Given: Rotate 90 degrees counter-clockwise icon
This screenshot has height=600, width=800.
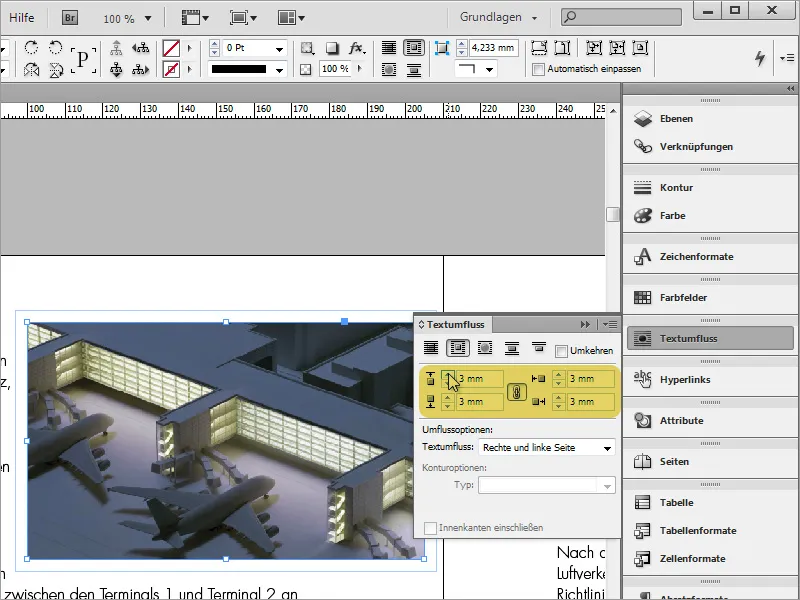Looking at the screenshot, I should 56,48.
